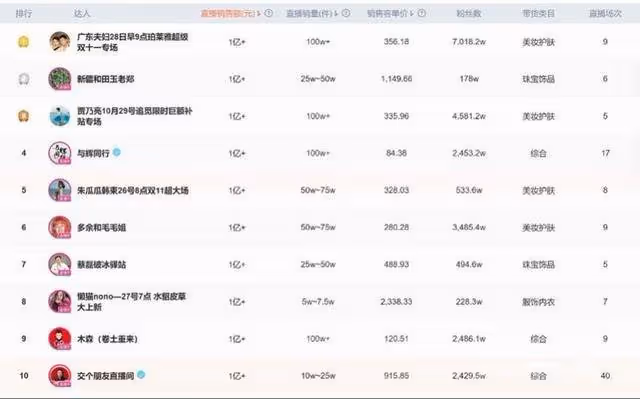The height and width of the screenshot is (399, 640).
Task: Select the 494.6w fans count
Action: tap(469, 264)
